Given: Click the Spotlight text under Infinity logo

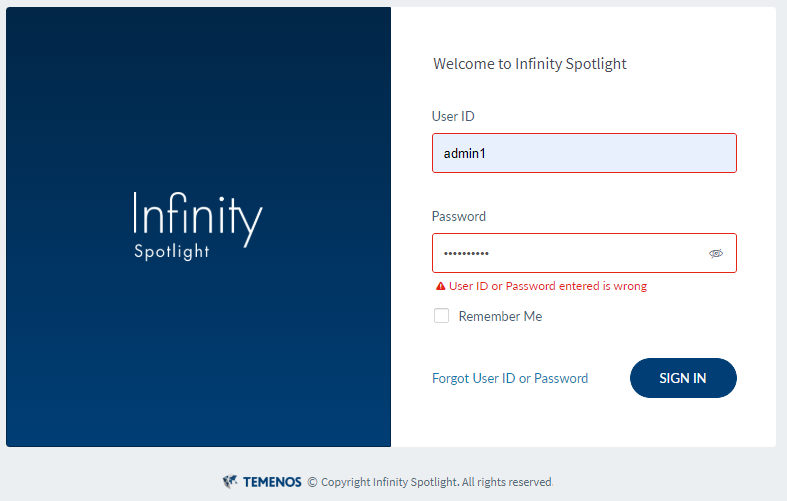Looking at the screenshot, I should [172, 252].
